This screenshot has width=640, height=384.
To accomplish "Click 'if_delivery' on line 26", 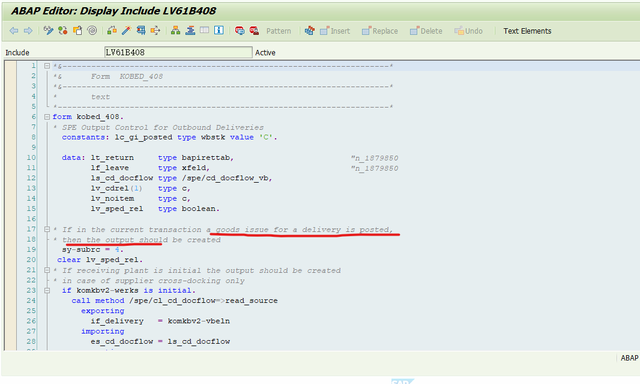I will tap(117, 321).
